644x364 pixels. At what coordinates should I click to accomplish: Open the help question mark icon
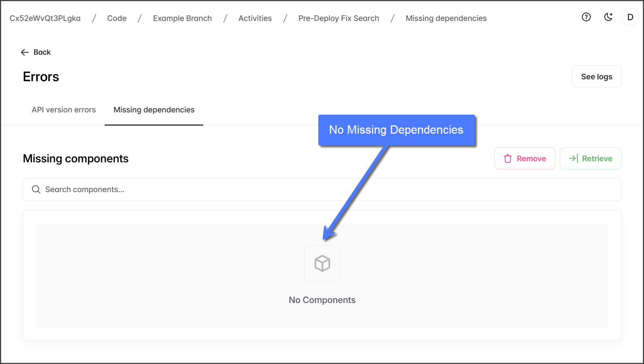tap(586, 17)
